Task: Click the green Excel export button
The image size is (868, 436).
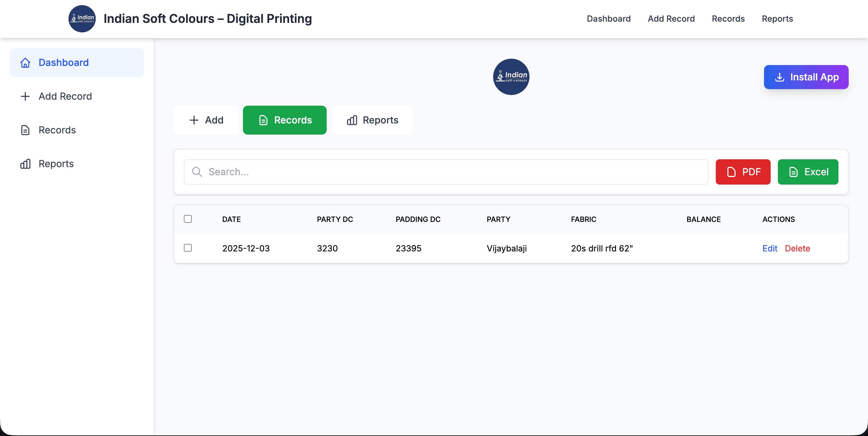Action: click(808, 172)
